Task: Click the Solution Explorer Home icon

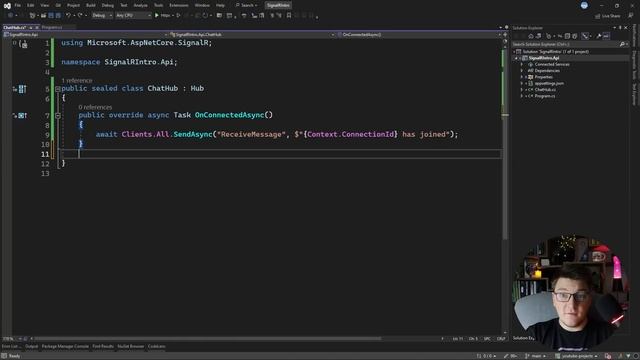Action: (531, 36)
